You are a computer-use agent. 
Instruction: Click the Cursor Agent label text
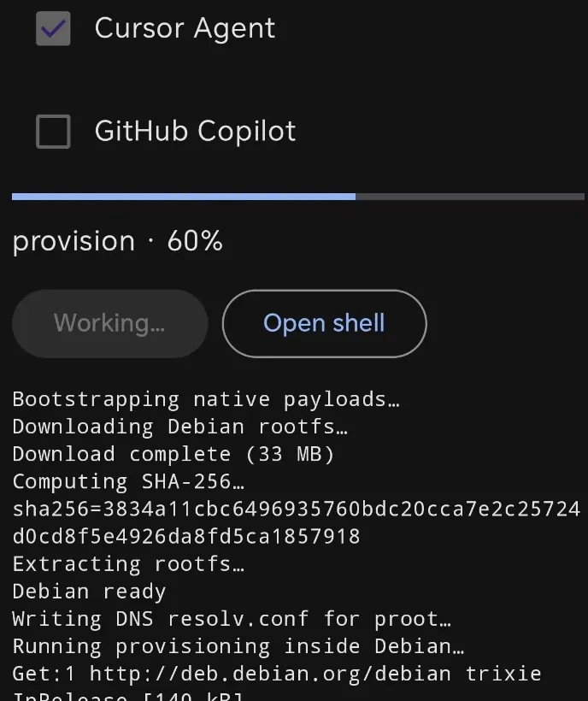pos(185,28)
